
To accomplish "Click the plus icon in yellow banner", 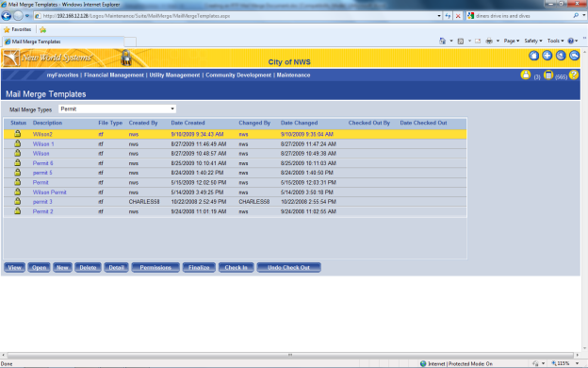I will [x=547, y=56].
